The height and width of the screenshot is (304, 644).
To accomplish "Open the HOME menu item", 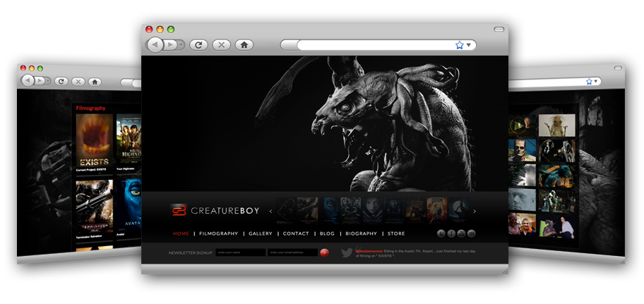I will 181,233.
